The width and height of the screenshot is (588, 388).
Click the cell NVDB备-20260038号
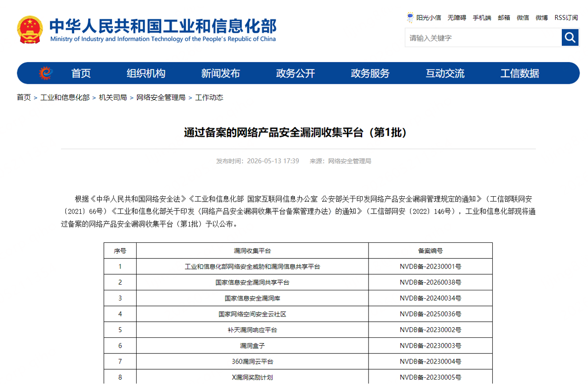coord(431,282)
